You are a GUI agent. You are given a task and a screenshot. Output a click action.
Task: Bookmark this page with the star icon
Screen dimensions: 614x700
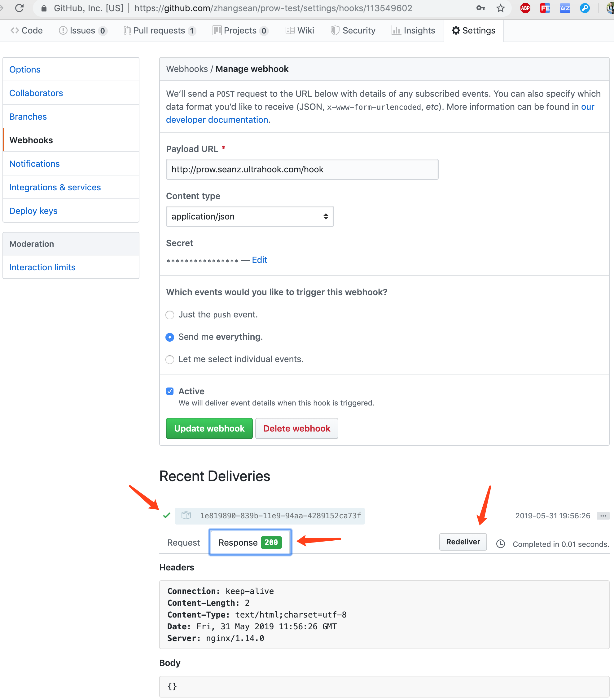[500, 8]
